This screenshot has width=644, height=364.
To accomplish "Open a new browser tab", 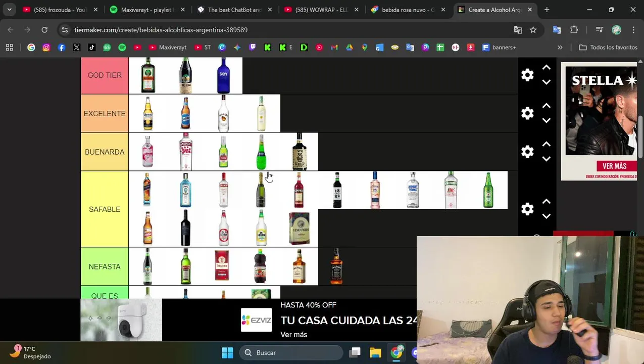I will click(x=547, y=10).
